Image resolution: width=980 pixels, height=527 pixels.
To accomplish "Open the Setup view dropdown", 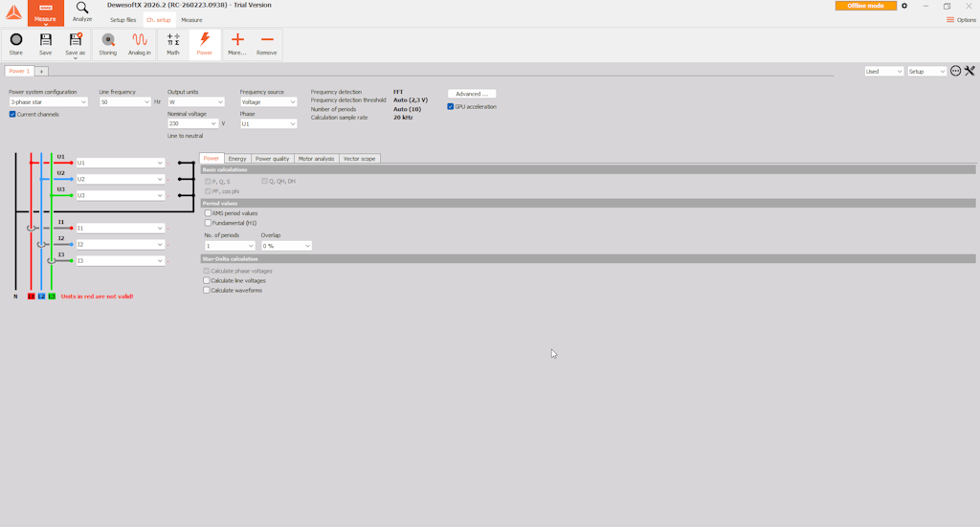I will pos(926,71).
